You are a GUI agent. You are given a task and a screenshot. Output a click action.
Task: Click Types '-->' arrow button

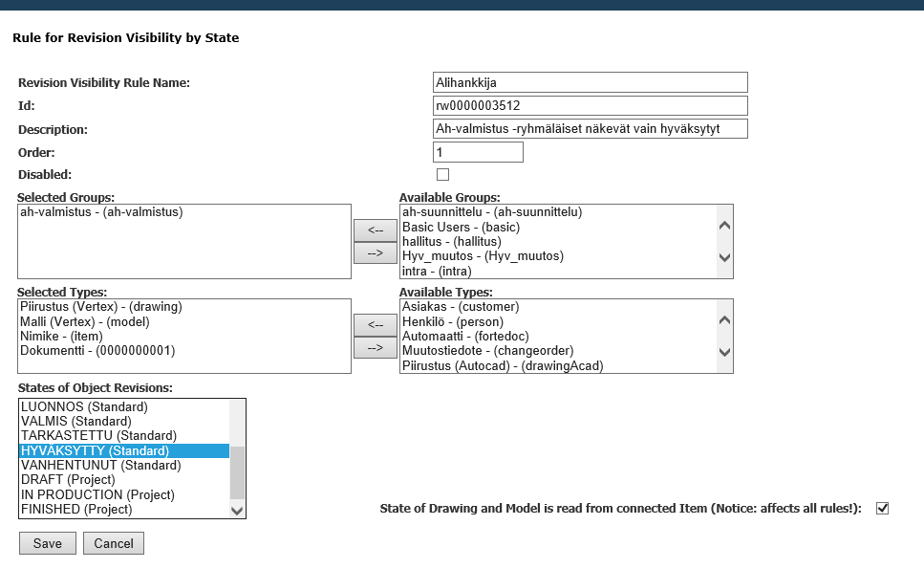[x=375, y=348]
